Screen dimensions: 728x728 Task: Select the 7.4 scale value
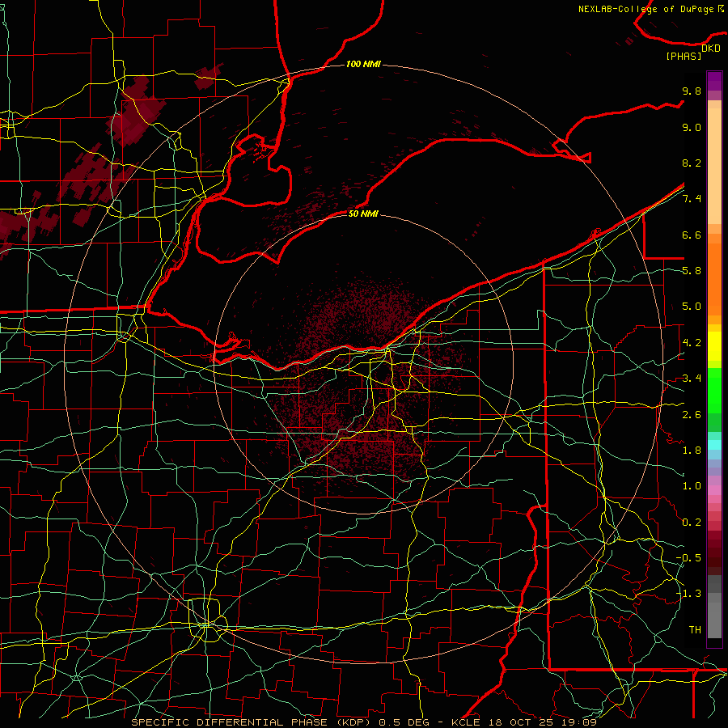[x=692, y=199]
